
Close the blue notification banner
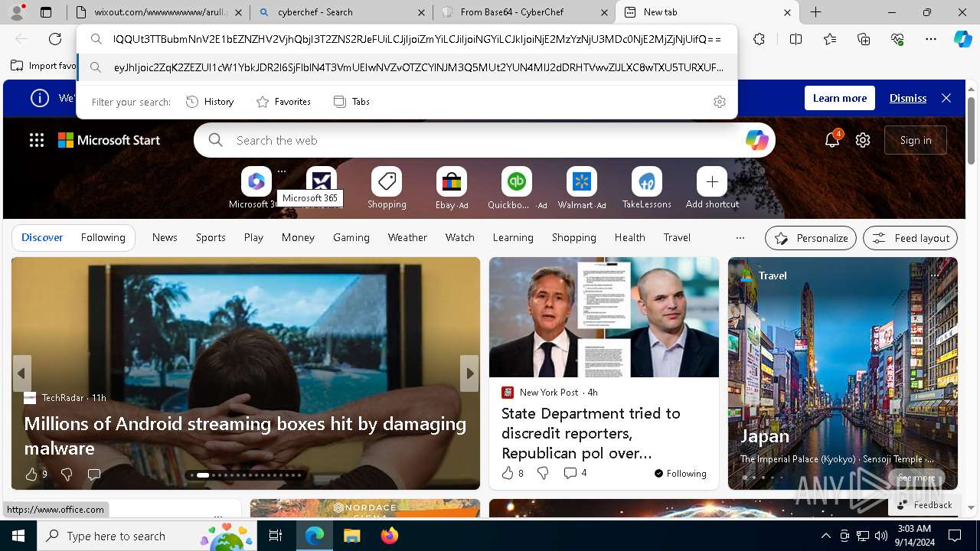click(946, 98)
